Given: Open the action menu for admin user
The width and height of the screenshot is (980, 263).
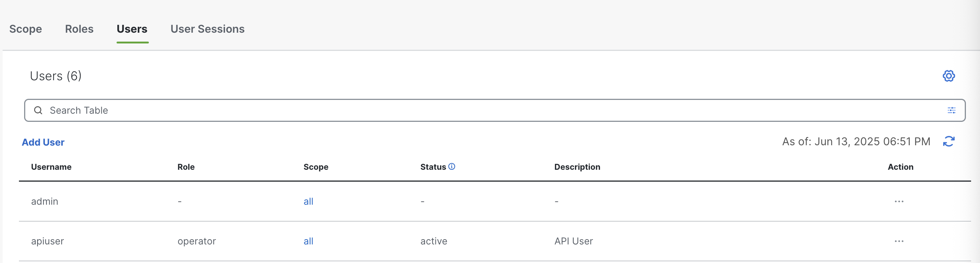Looking at the screenshot, I should point(899,201).
